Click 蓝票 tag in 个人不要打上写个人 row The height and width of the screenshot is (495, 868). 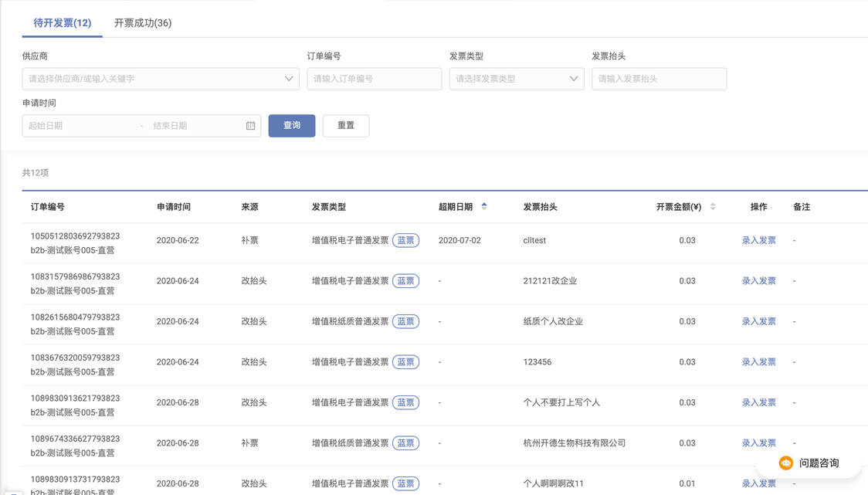click(405, 402)
